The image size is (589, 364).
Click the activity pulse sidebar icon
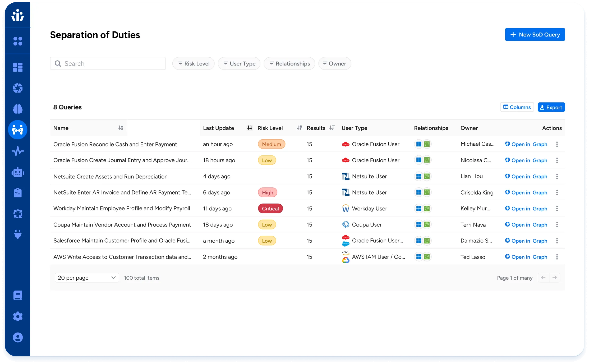[17, 151]
